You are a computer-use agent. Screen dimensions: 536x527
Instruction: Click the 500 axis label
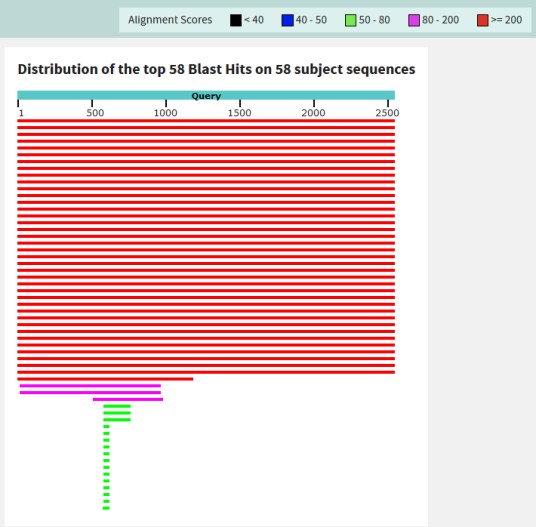pos(95,113)
